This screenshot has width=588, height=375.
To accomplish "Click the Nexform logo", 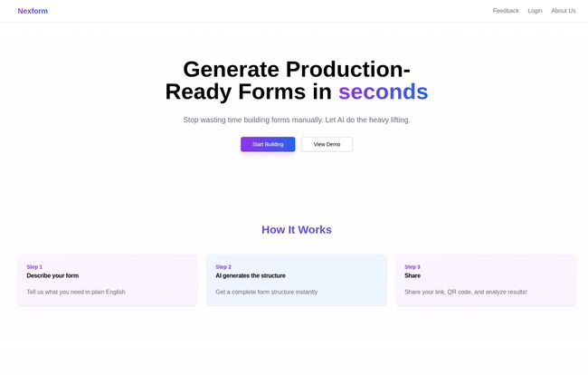I will (33, 11).
